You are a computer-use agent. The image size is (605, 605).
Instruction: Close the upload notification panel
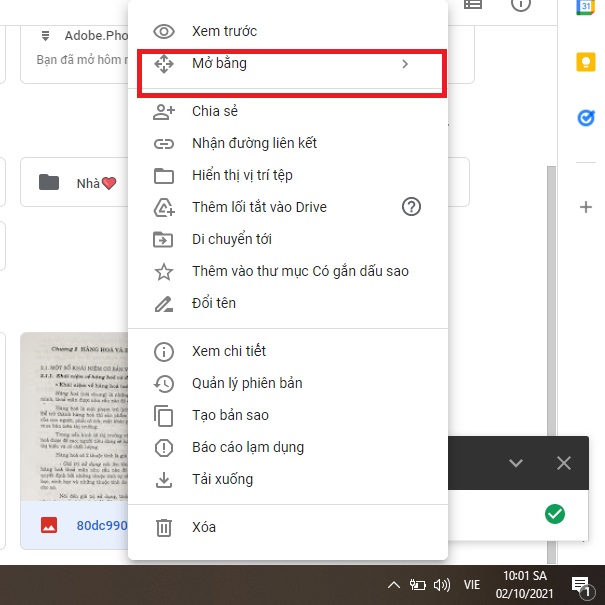coord(564,463)
